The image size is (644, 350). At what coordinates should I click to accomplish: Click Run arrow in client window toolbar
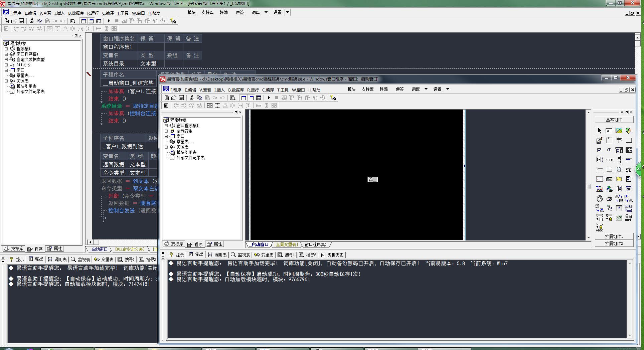tap(109, 21)
